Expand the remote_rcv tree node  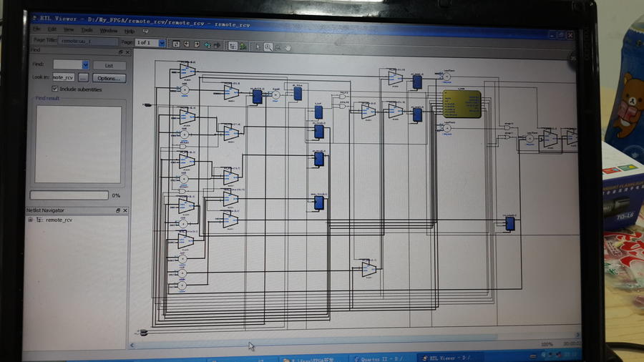click(x=31, y=220)
